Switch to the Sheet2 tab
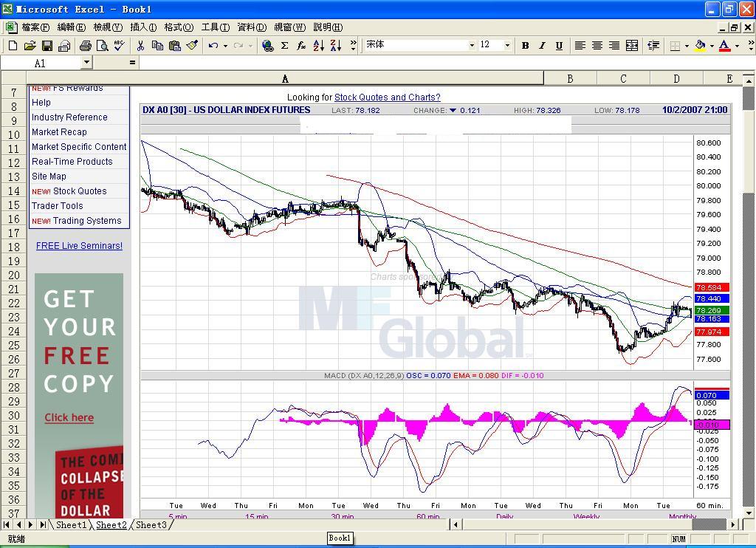 111,525
